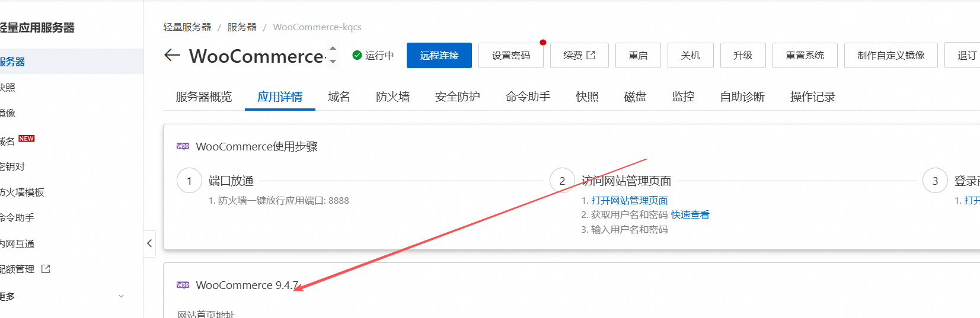Image resolution: width=980 pixels, height=318 pixels.
Task: Click the 重置系统 button
Action: click(x=805, y=56)
